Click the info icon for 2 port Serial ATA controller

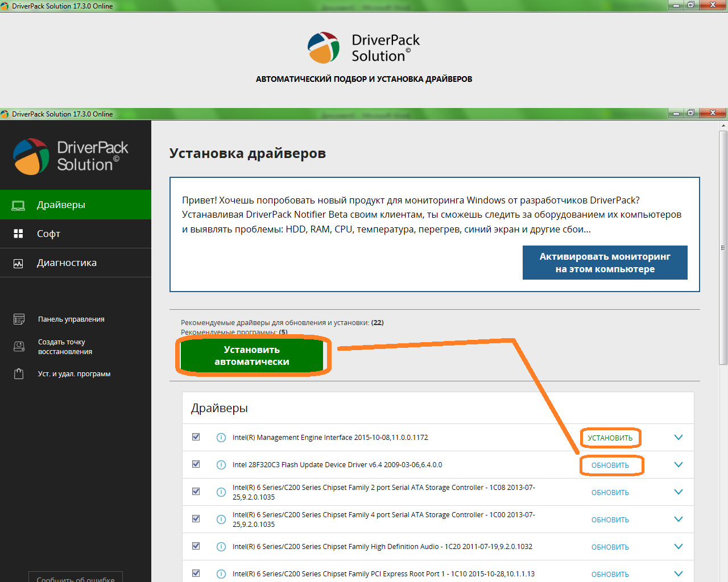tap(221, 492)
